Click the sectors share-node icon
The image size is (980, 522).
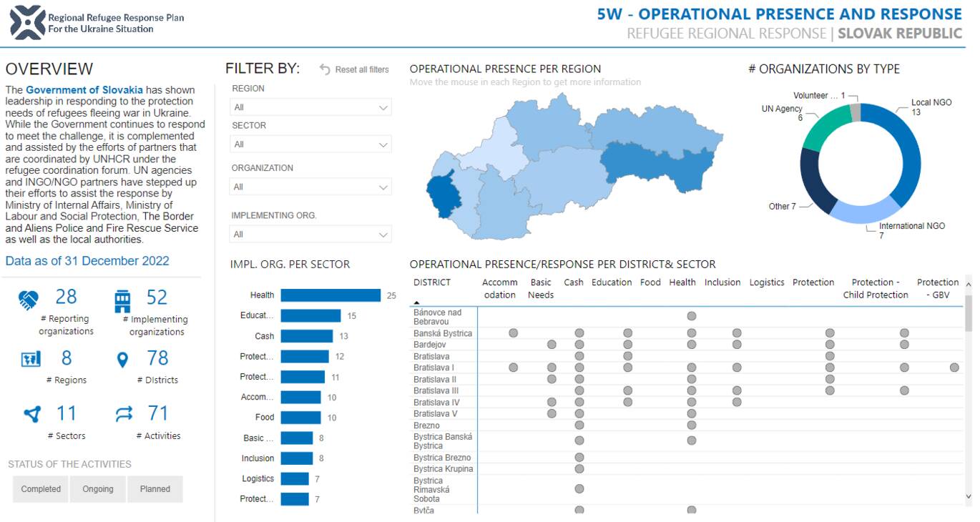31,414
